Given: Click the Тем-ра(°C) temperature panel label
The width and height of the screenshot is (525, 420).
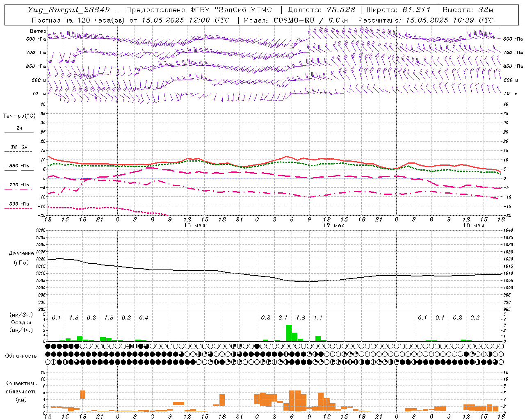Looking at the screenshot, I should [19, 116].
